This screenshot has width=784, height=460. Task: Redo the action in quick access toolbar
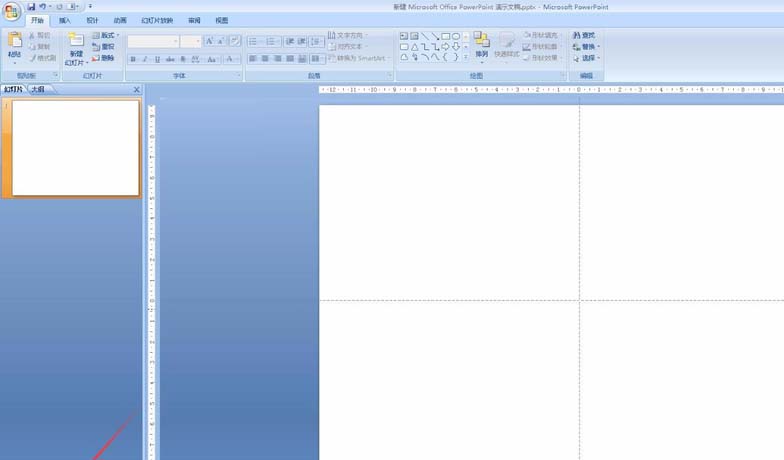[60, 6]
